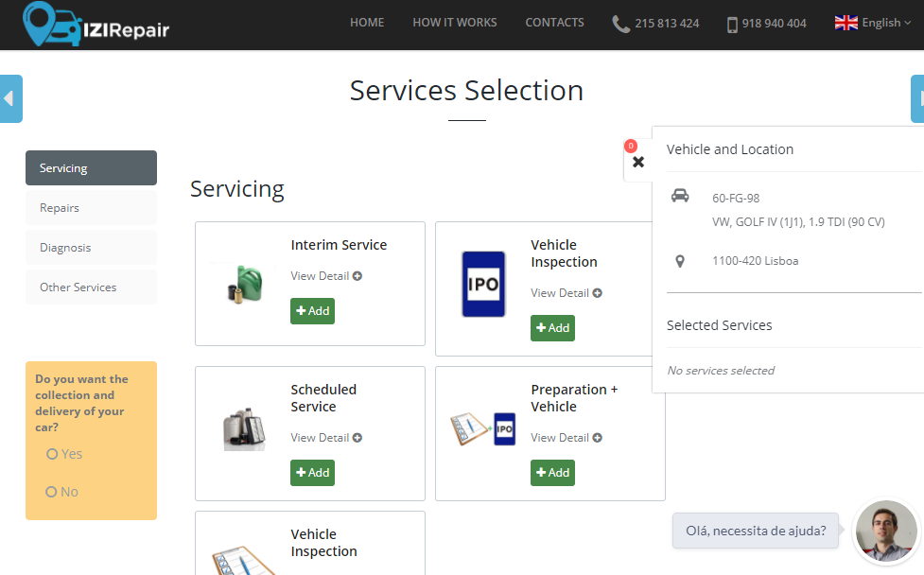
Task: Click the bottom clipboard Vehicle Inspection image
Action: pos(243,560)
